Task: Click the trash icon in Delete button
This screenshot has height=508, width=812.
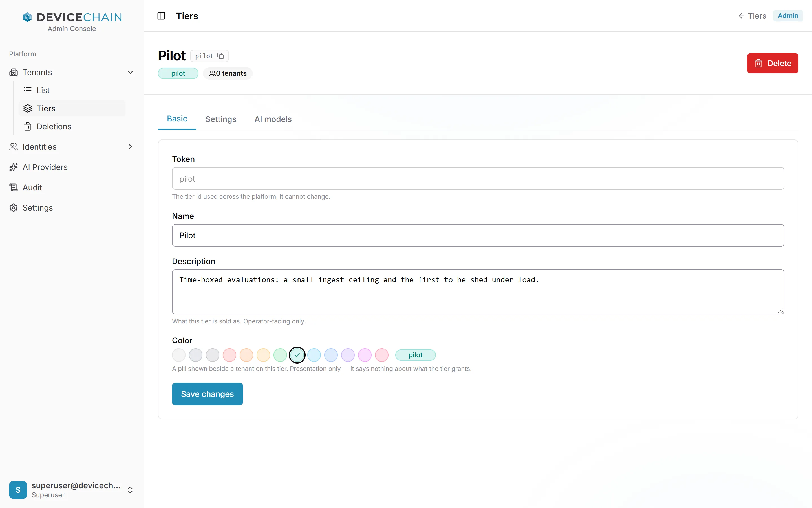Action: pyautogui.click(x=758, y=63)
